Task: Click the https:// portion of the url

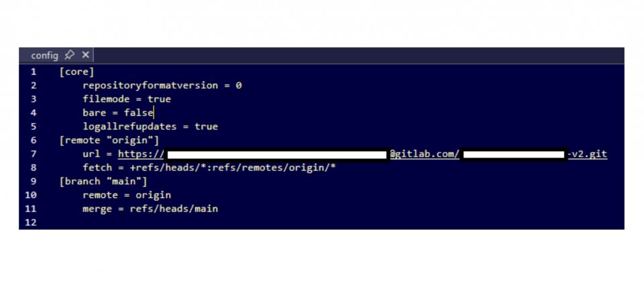Action: tap(142, 154)
